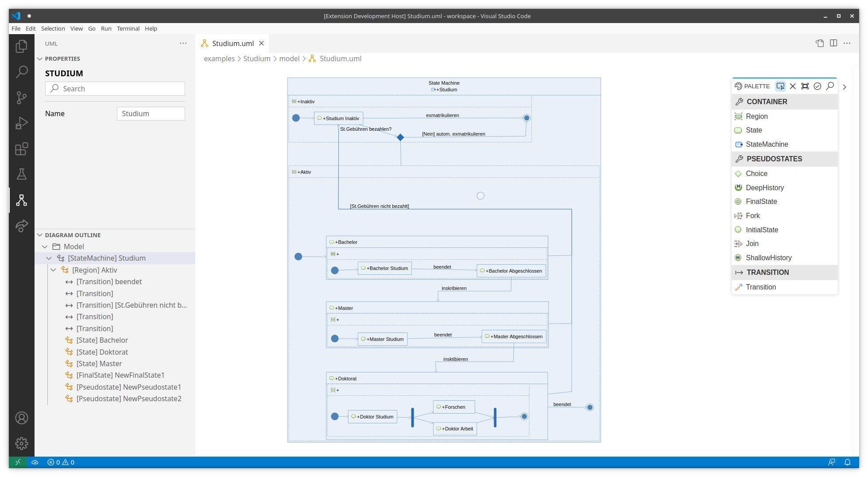This screenshot has height=477, width=868.
Task: Open the Search view in activity bar
Action: pyautogui.click(x=21, y=72)
